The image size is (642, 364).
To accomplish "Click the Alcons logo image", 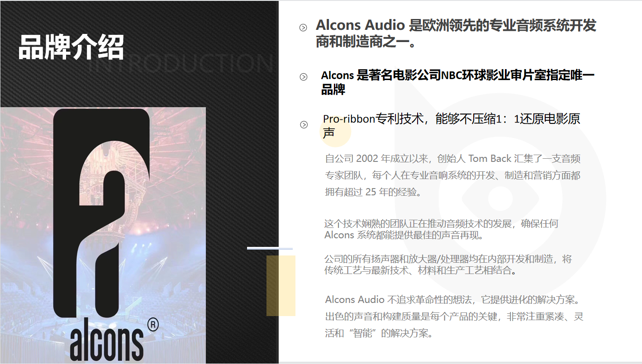I will point(103,235).
